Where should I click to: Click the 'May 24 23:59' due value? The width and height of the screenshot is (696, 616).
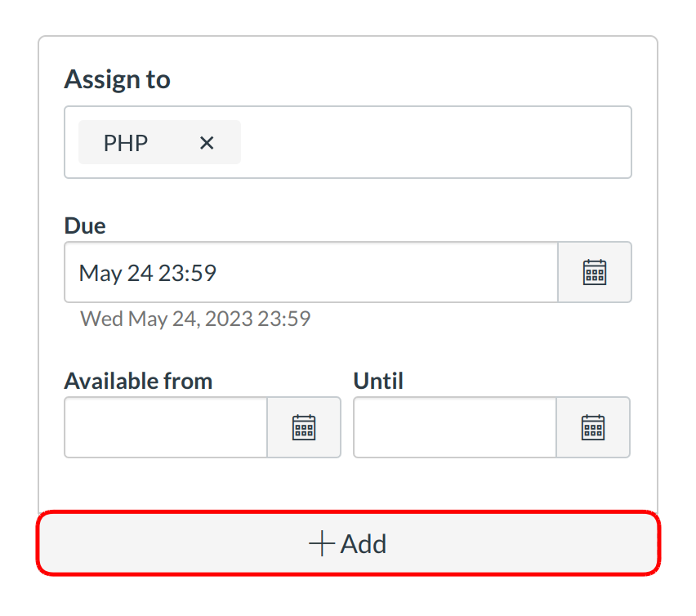tap(148, 272)
